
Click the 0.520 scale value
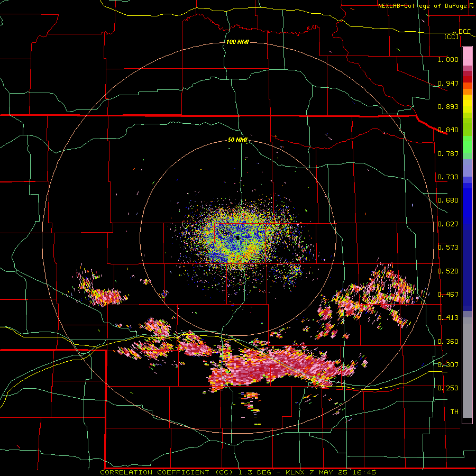448,271
